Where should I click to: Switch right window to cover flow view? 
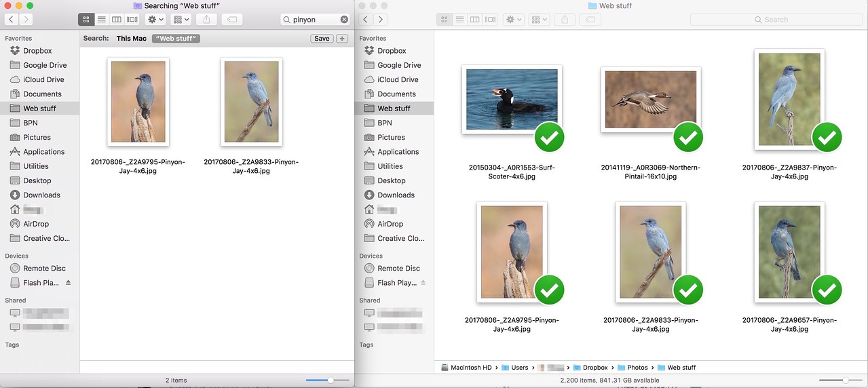(491, 20)
